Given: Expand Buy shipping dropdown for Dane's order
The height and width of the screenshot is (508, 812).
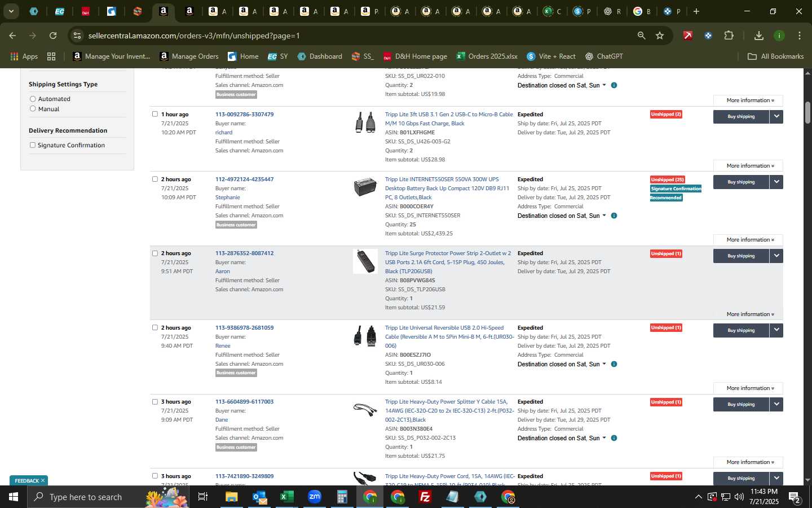Looking at the screenshot, I should coord(776,404).
